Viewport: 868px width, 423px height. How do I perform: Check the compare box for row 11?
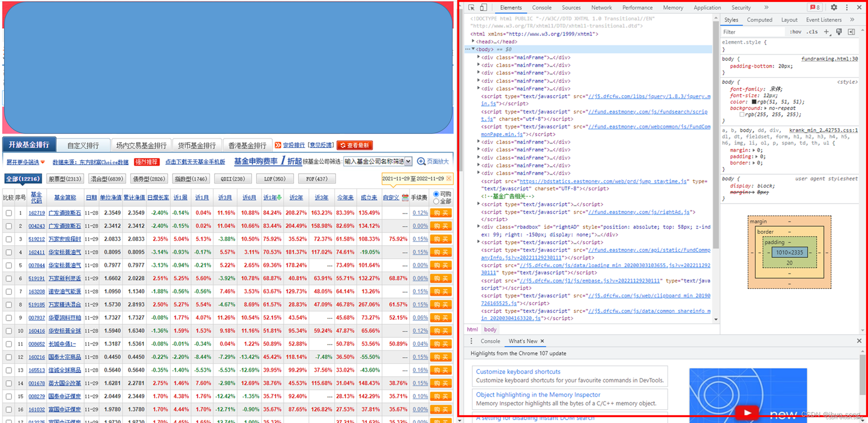tap(9, 344)
